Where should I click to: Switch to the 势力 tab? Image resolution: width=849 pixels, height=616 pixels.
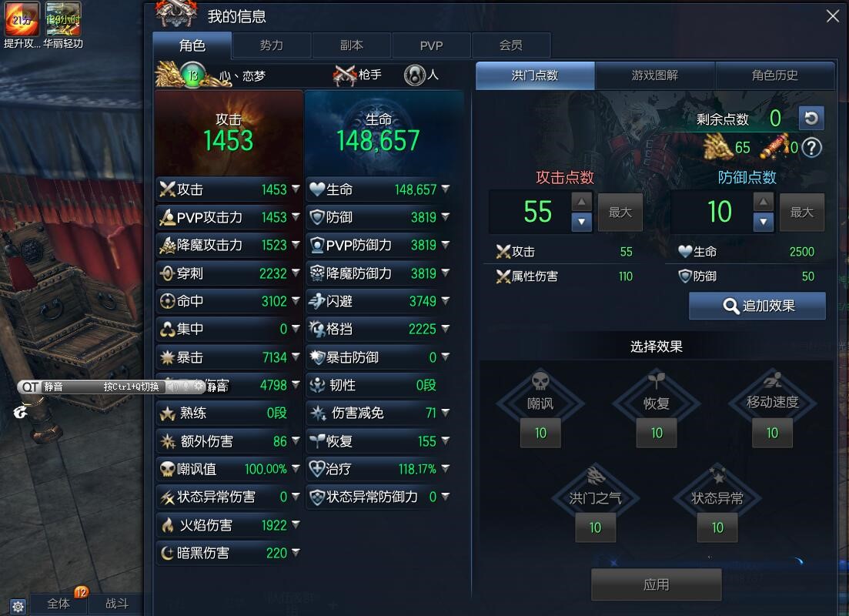271,45
